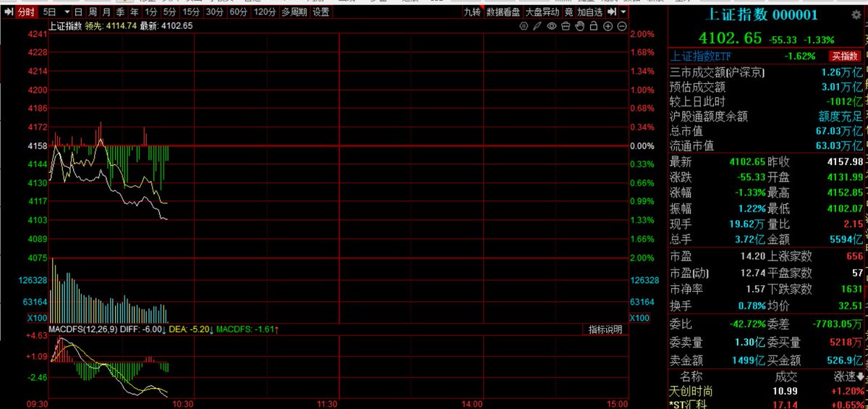Select the *ST汇科 stock row

[x=767, y=403]
